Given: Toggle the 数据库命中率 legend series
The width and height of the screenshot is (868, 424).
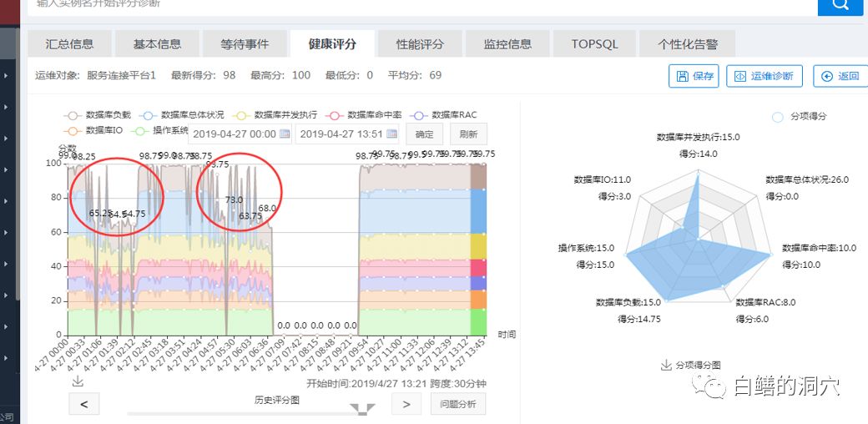Looking at the screenshot, I should [x=364, y=115].
